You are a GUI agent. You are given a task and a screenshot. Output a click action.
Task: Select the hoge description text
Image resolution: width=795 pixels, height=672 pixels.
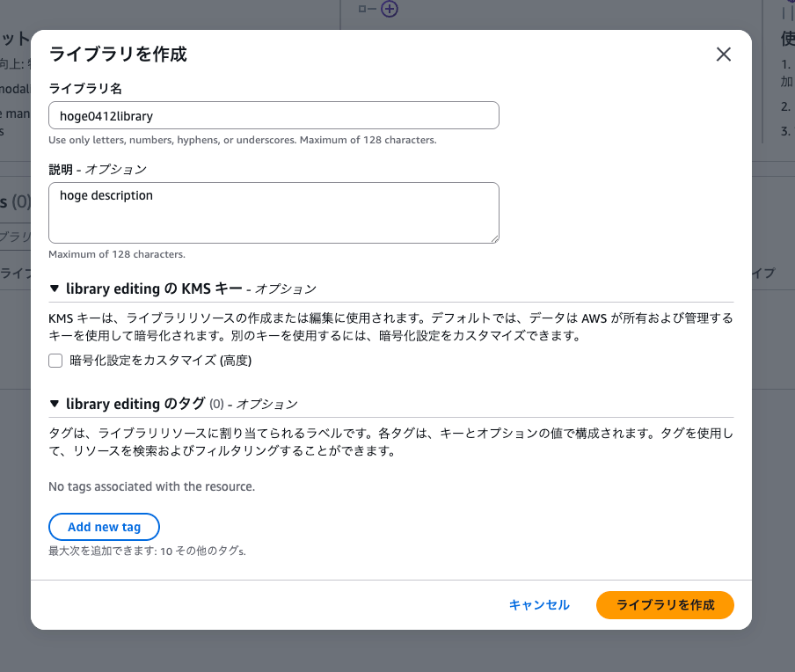click(106, 194)
